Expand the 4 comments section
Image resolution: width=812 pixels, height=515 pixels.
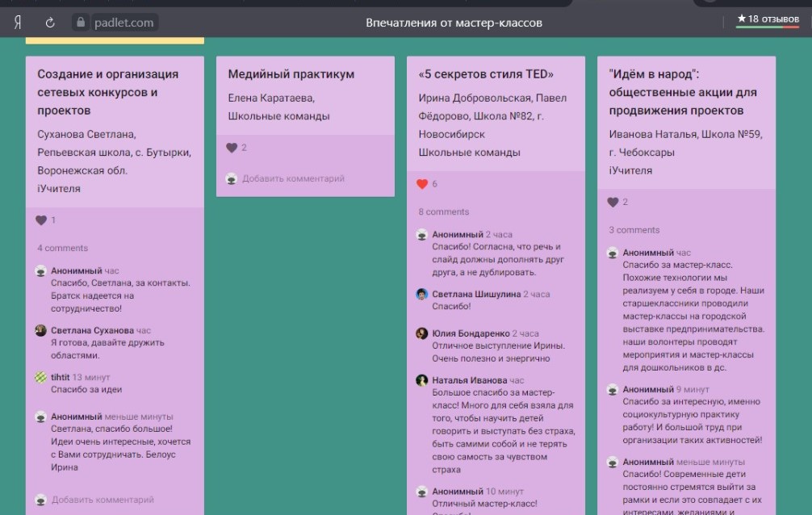click(x=62, y=248)
